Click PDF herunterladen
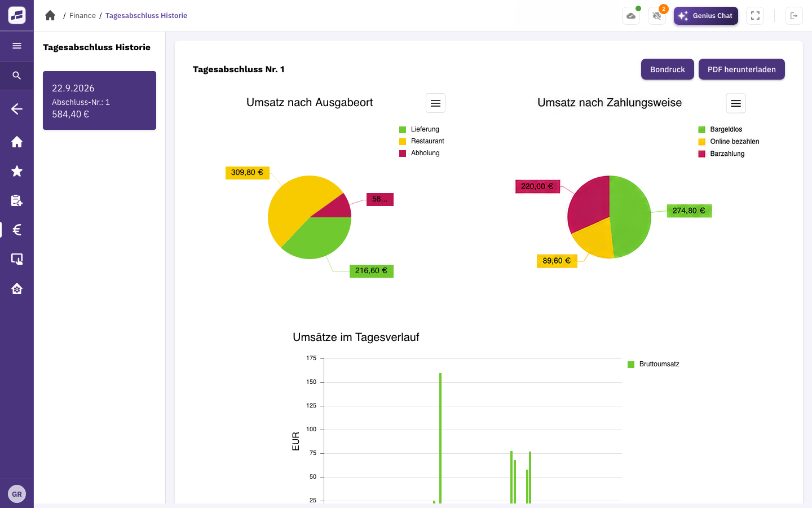Viewport: 812px width, 508px height. point(742,69)
